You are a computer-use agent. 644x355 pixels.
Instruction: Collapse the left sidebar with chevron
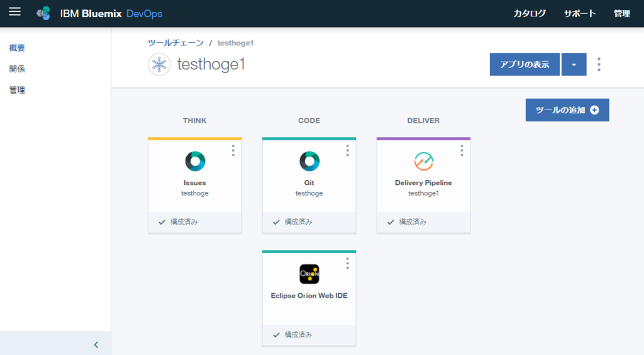96,345
